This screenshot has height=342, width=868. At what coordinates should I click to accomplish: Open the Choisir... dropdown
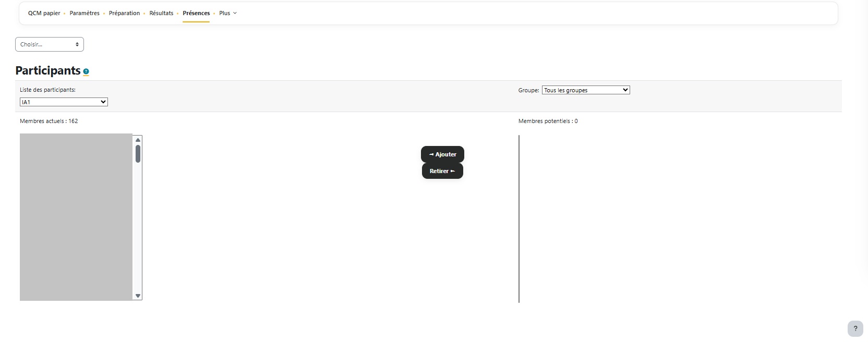tap(50, 44)
